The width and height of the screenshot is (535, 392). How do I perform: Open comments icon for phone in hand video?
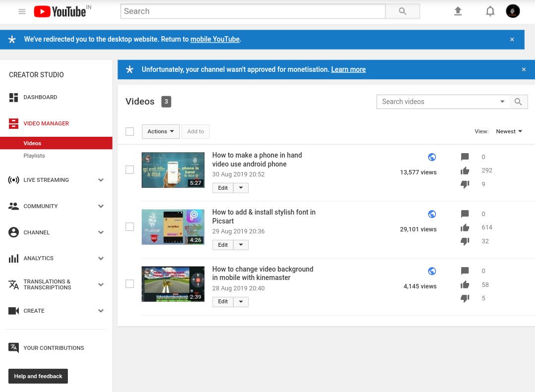click(x=465, y=157)
